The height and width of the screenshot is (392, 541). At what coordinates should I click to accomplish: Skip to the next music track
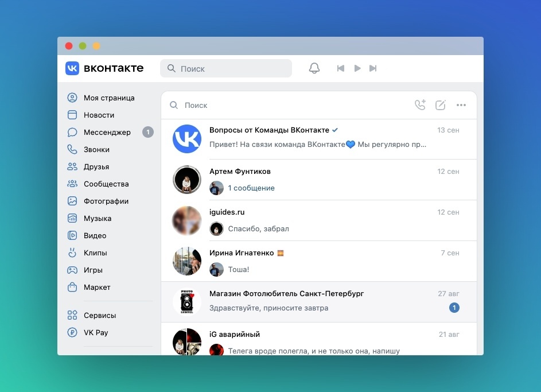[373, 68]
